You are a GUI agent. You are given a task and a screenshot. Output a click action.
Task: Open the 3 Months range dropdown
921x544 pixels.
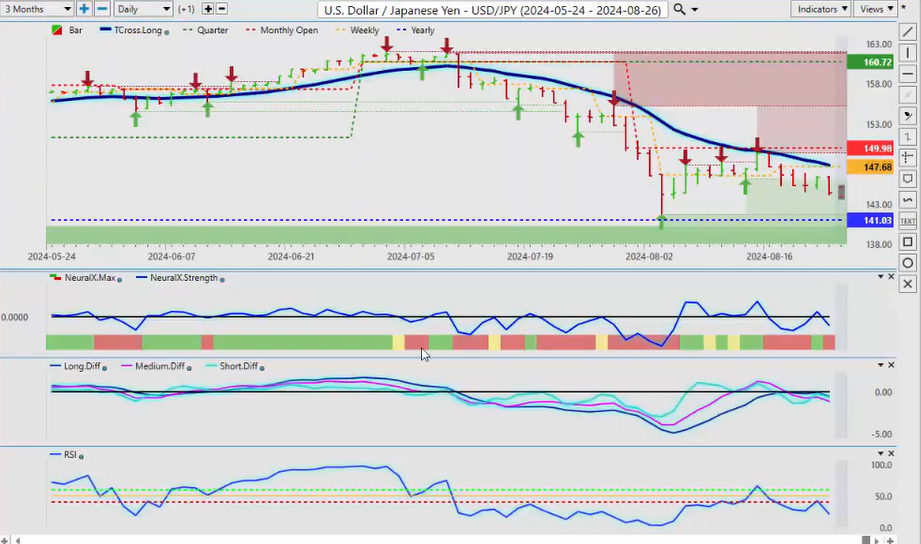(x=38, y=9)
